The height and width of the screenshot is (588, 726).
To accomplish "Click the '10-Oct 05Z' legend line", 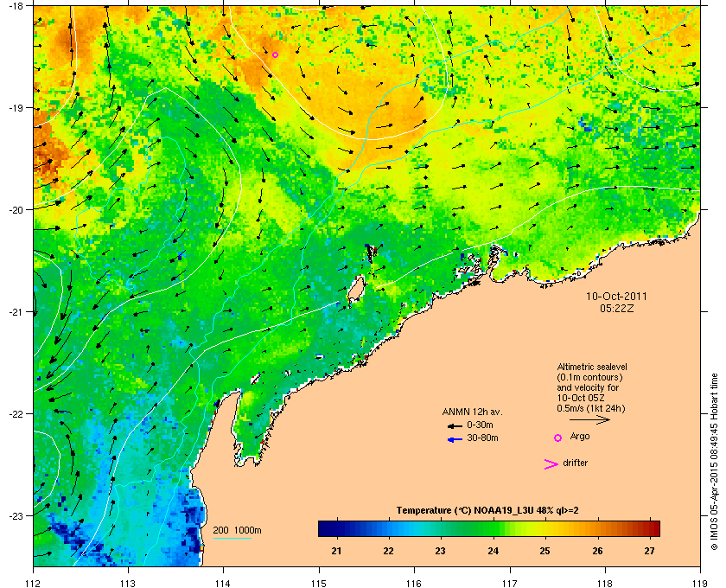I will point(581,398).
